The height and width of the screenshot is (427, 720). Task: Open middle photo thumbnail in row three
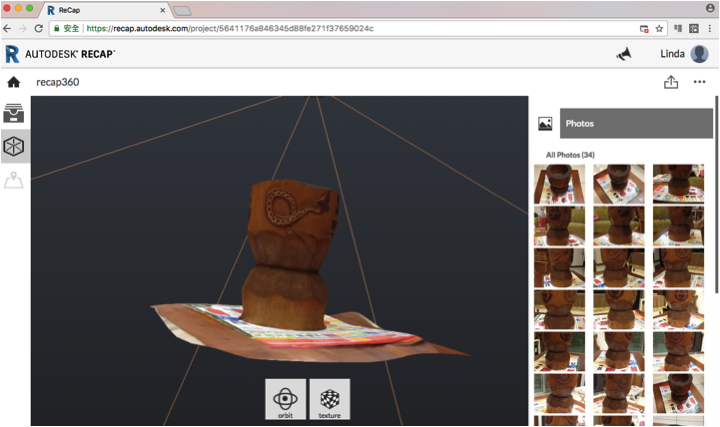(619, 268)
